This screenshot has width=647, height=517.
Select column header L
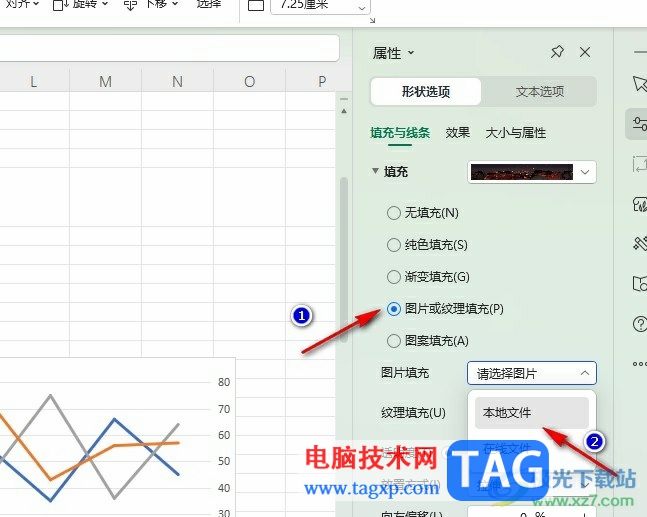(x=34, y=81)
